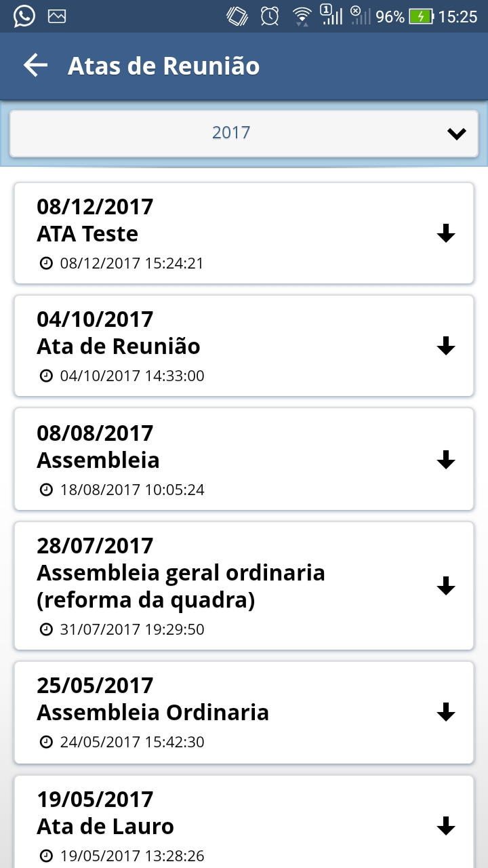The image size is (488, 868).
Task: Download the ATA Teste document
Action: 445,234
